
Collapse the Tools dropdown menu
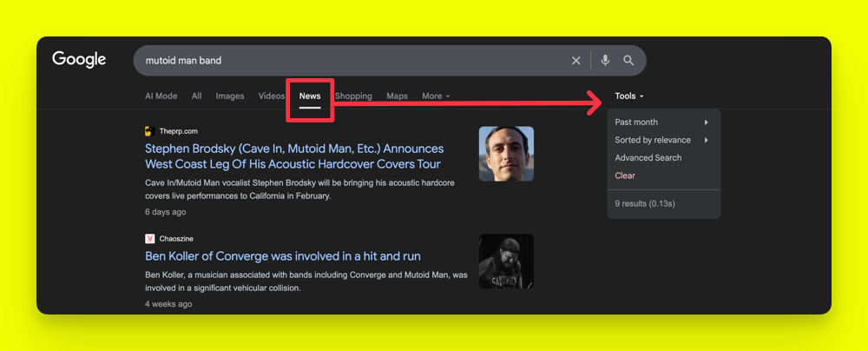coord(629,96)
